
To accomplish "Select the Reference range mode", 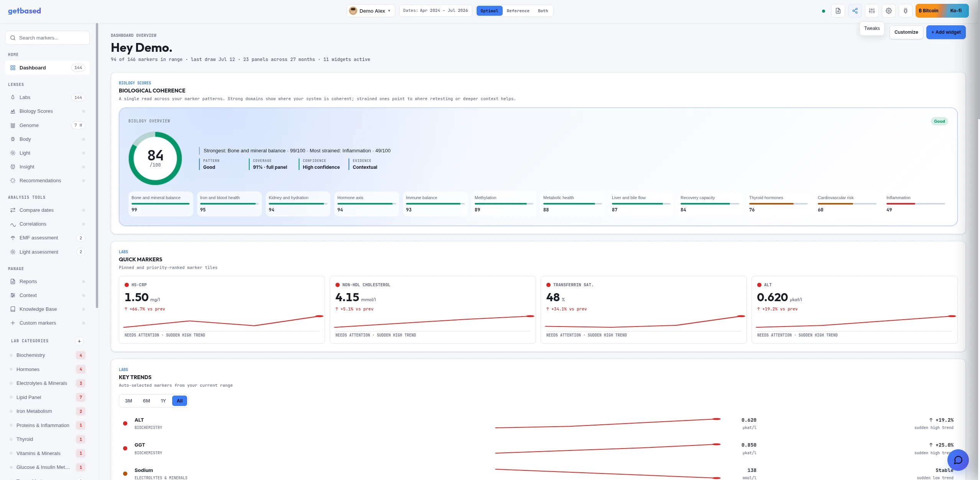I will coord(518,11).
